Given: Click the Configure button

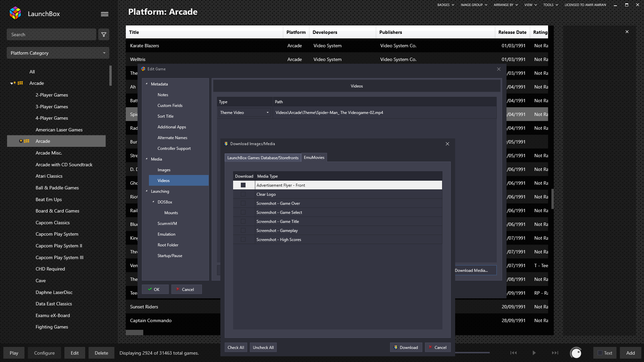Looking at the screenshot, I should pos(44,353).
